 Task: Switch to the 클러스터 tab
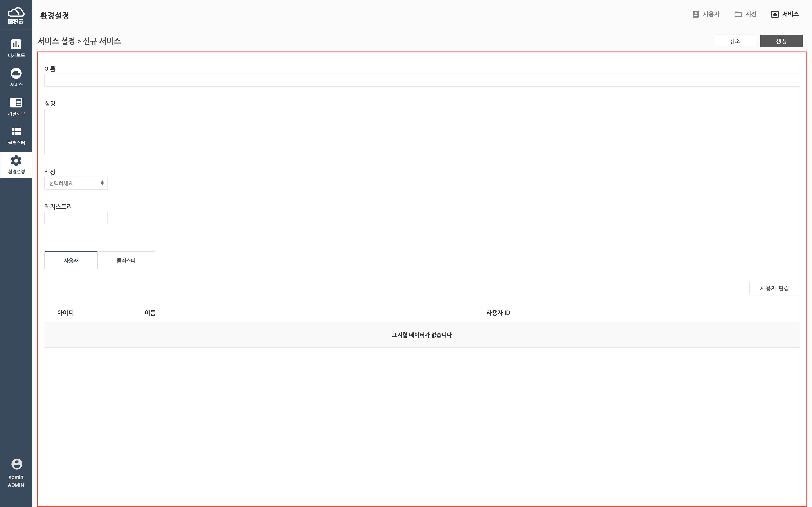point(126,260)
